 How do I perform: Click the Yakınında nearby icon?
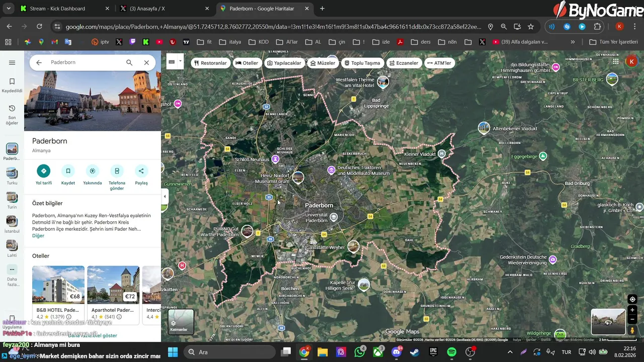coord(93,171)
